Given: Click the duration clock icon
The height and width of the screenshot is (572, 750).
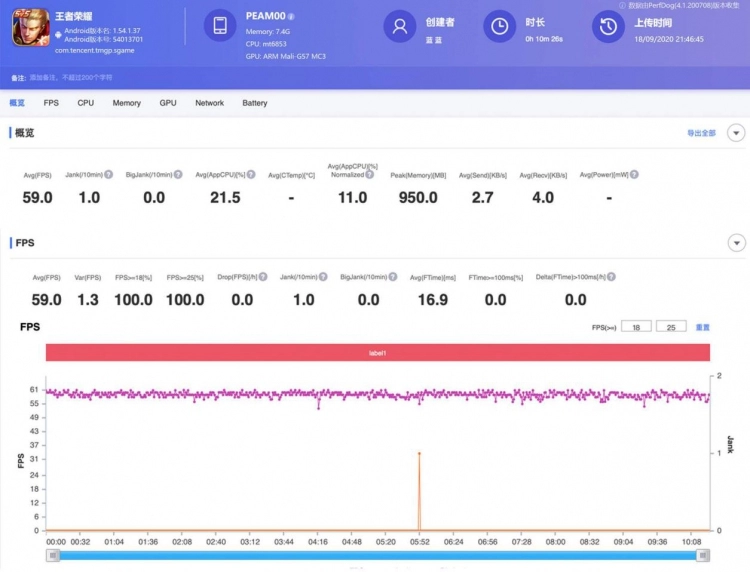Looking at the screenshot, I should click(499, 25).
